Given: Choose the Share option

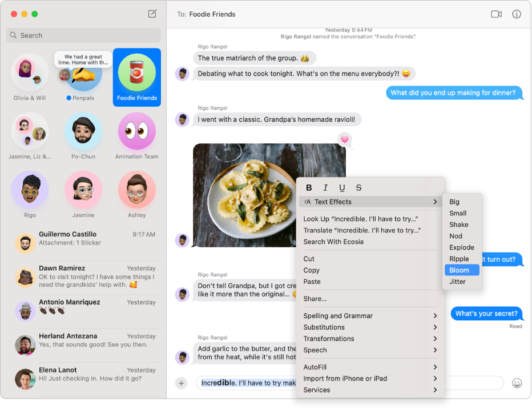Looking at the screenshot, I should (x=316, y=298).
